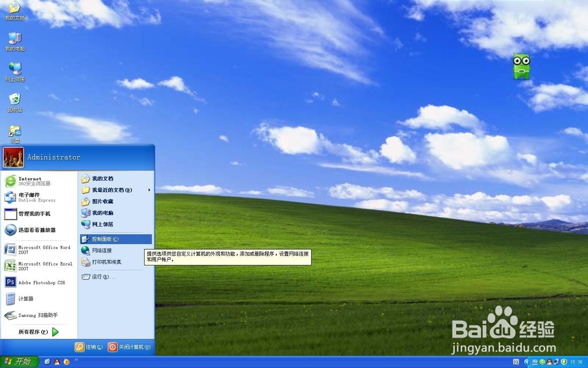
Task: Click the 15:36 system clock
Action: point(576,362)
